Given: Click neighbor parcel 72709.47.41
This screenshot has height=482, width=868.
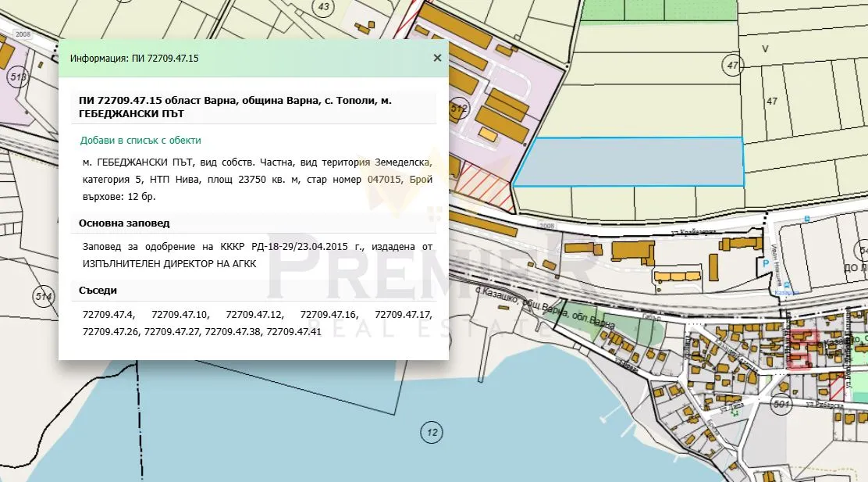Looking at the screenshot, I should (x=293, y=332).
